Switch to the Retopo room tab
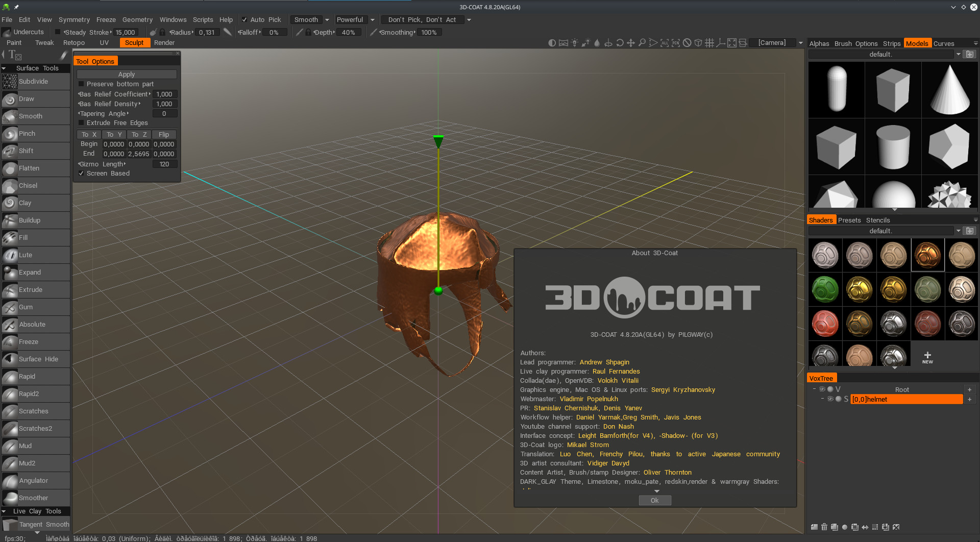The height and width of the screenshot is (542, 980). tap(74, 43)
